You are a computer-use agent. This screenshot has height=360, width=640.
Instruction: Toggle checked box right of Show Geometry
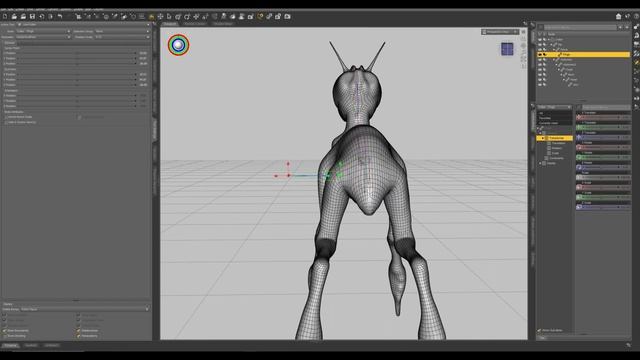coord(78,331)
